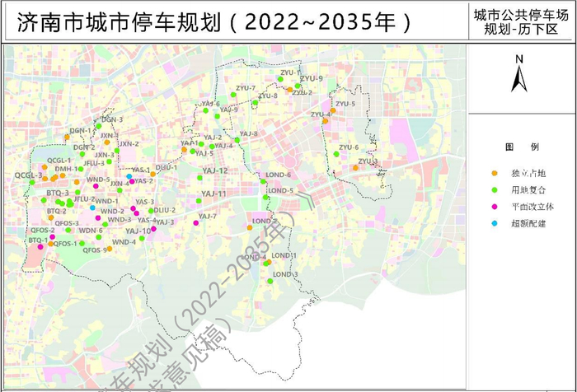
Task: Click the orange marker below DGN-1
Action: click(x=67, y=138)
